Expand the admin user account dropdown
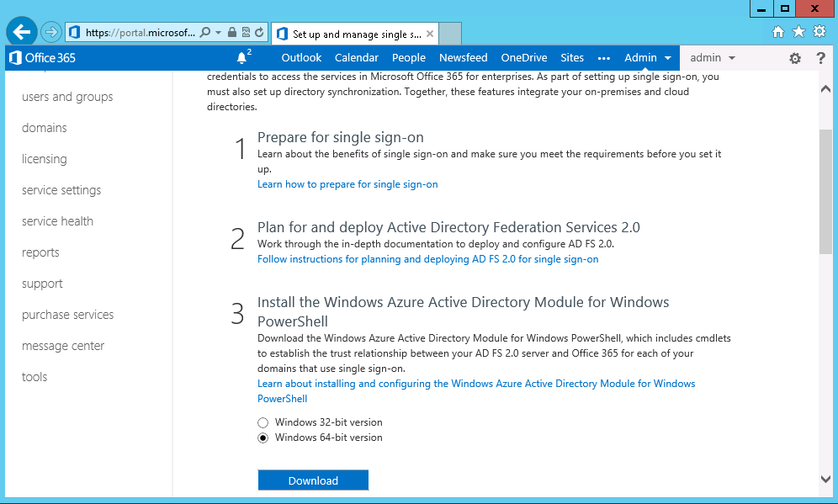Viewport: 838px width, 504px height. pyautogui.click(x=713, y=58)
